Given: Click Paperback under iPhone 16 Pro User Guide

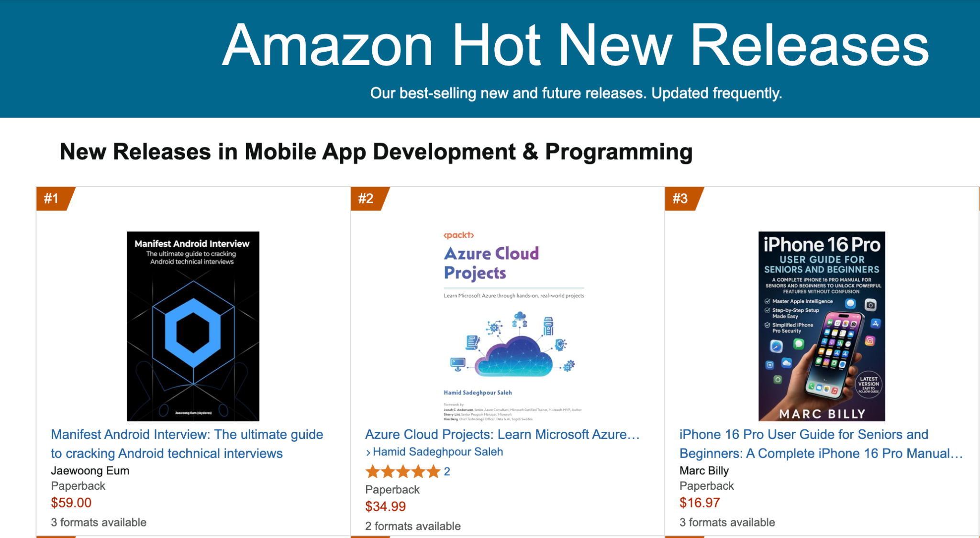Looking at the screenshot, I should coord(707,485).
